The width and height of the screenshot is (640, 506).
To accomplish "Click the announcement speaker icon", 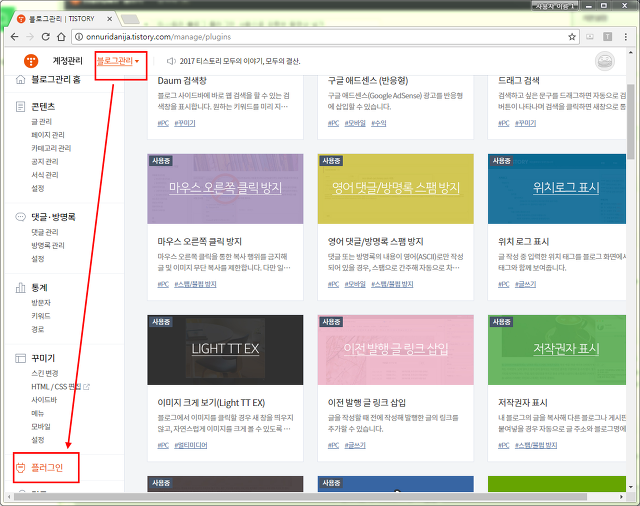I will point(171,61).
